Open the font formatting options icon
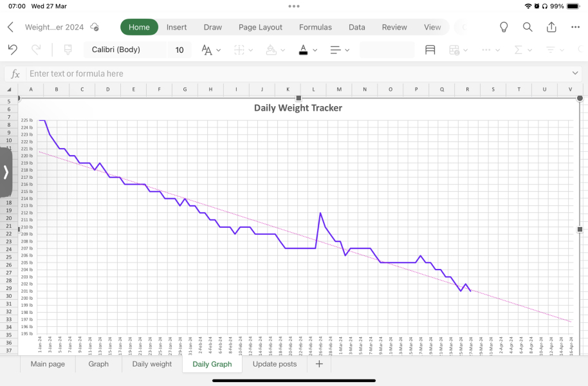This screenshot has width=588, height=386. click(x=207, y=50)
